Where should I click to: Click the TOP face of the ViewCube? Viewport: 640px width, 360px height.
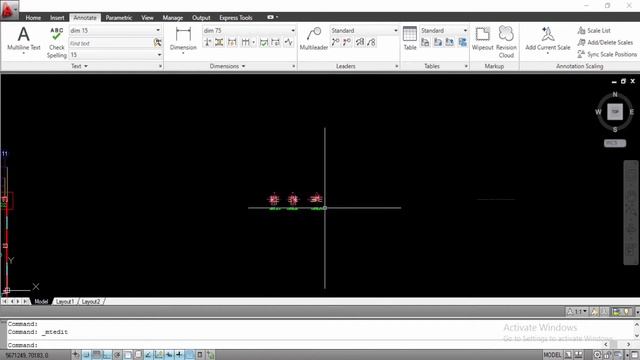[615, 112]
